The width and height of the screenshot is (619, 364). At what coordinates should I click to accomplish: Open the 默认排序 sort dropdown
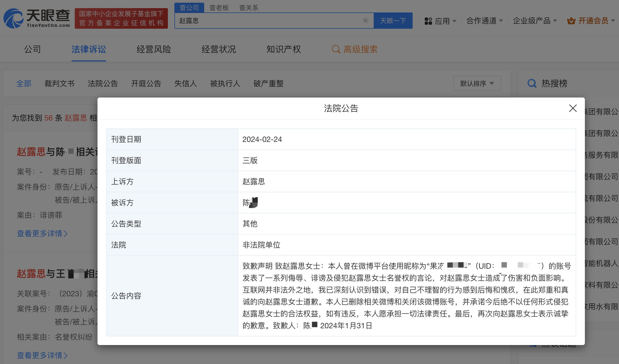point(477,83)
